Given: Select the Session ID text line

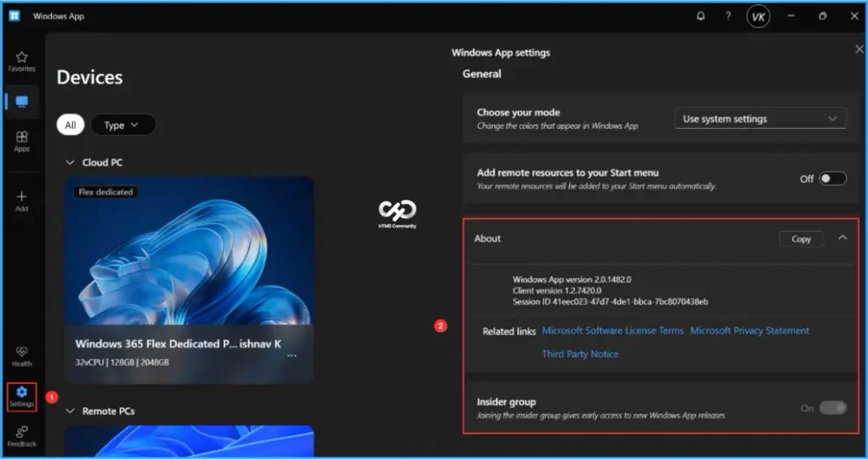Looking at the screenshot, I should pyautogui.click(x=610, y=301).
